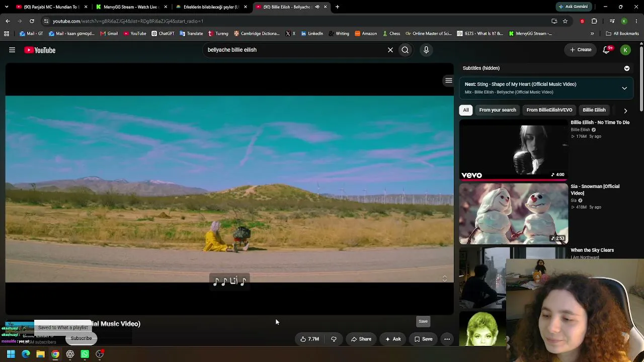Image resolution: width=644 pixels, height=362 pixels.
Task: Like the video with 7.7M likes
Action: (310, 339)
